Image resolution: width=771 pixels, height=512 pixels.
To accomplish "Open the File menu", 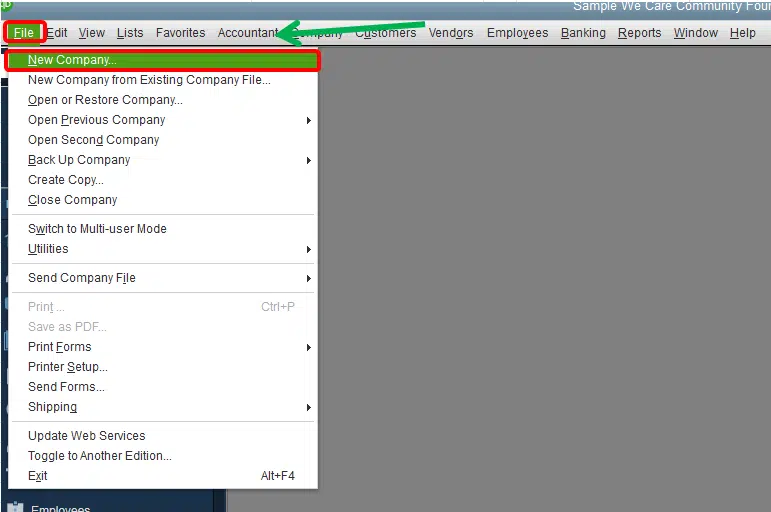I will click(x=24, y=33).
